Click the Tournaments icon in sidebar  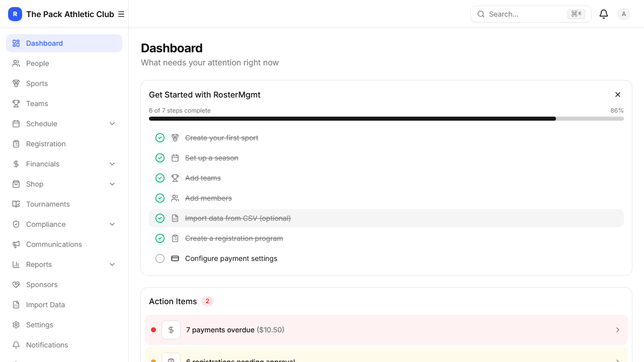tap(16, 204)
